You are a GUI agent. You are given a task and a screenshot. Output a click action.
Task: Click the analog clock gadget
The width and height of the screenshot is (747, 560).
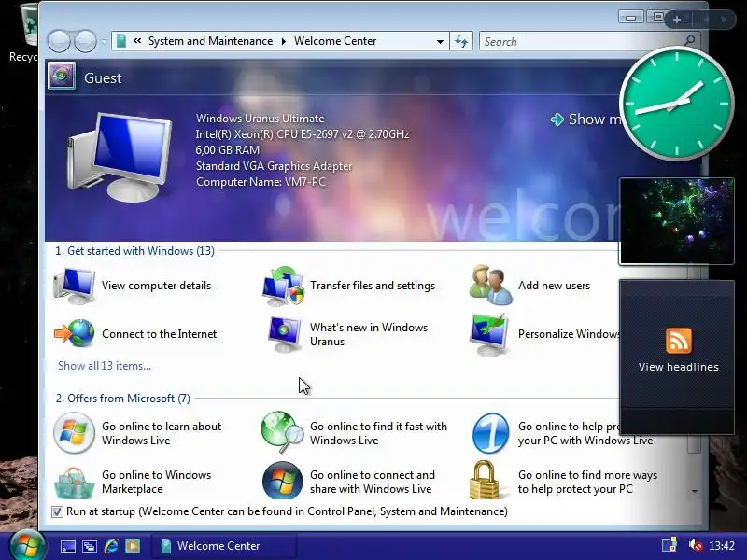(676, 104)
